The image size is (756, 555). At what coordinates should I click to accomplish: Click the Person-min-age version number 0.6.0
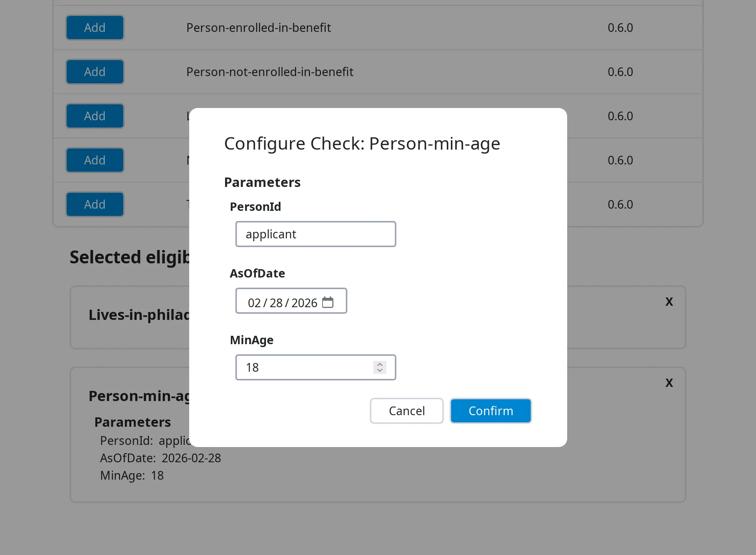point(620,160)
